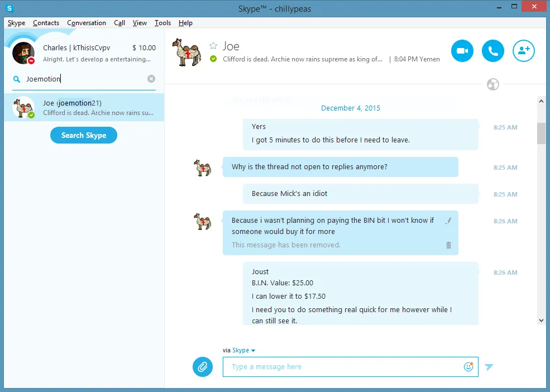This screenshot has width=550, height=392.
Task: Click Joe's name in conversation header
Action: [231, 46]
